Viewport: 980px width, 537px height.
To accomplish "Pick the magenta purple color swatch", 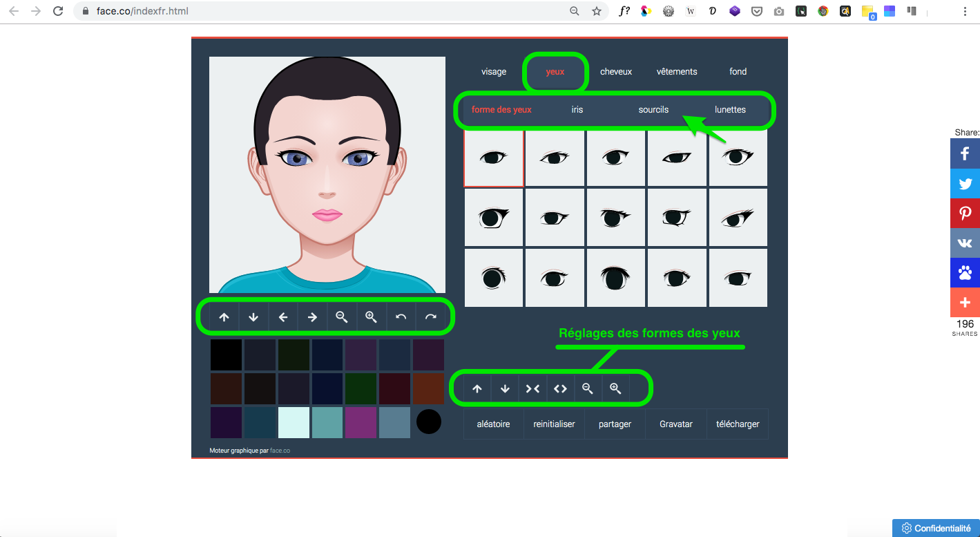I will click(361, 422).
